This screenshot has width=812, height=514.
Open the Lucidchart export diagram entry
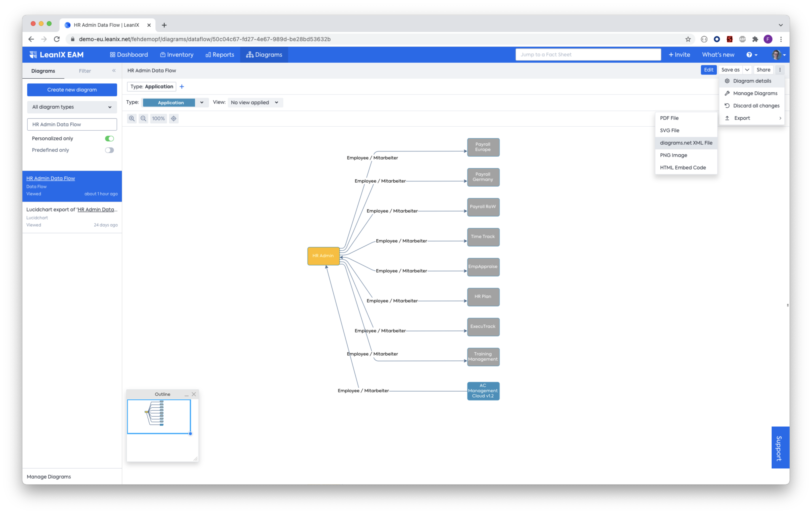point(72,217)
